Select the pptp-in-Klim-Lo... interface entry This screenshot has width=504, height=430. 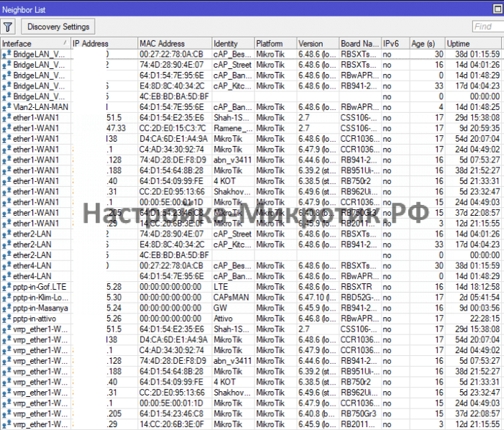pos(40,298)
